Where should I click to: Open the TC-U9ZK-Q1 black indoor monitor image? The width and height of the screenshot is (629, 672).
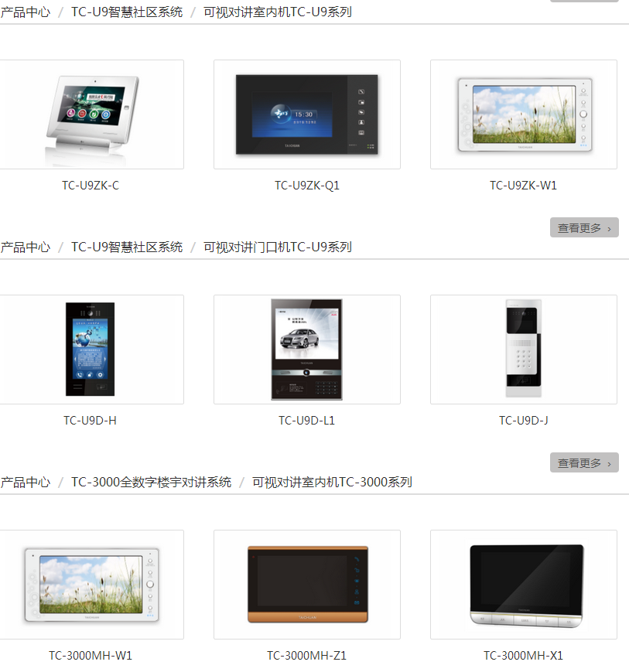(307, 114)
